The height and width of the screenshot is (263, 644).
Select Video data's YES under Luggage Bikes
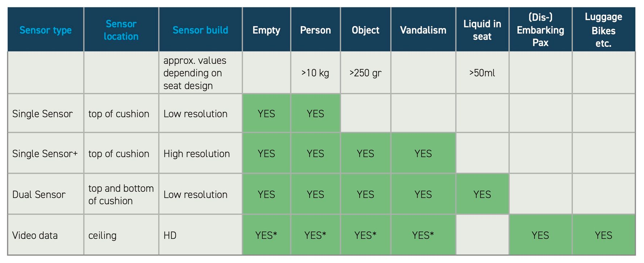click(603, 235)
